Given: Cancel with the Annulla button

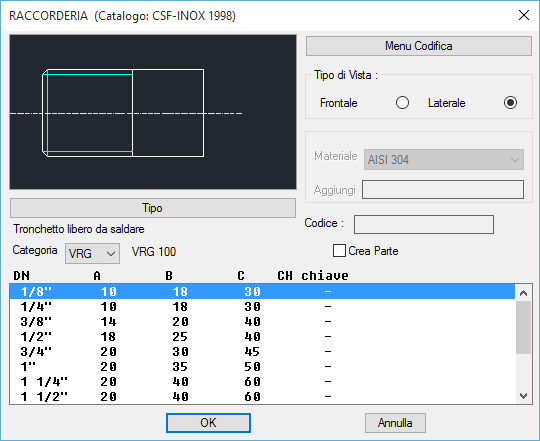Looking at the screenshot, I should 395,423.
